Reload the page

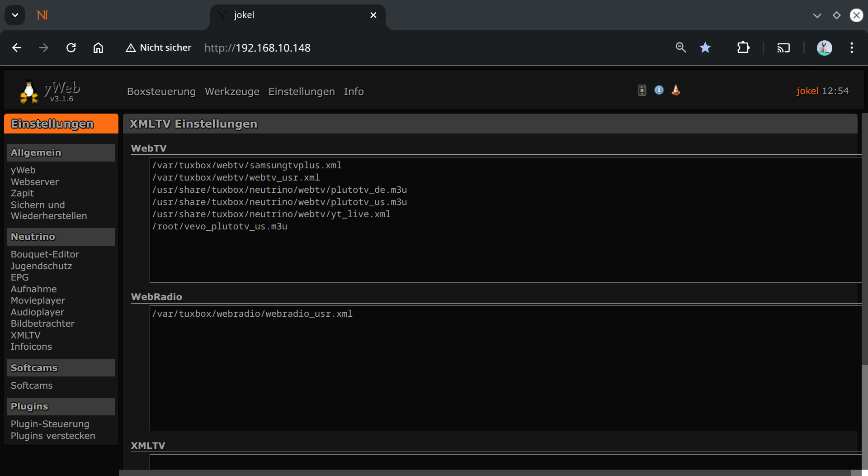(71, 48)
